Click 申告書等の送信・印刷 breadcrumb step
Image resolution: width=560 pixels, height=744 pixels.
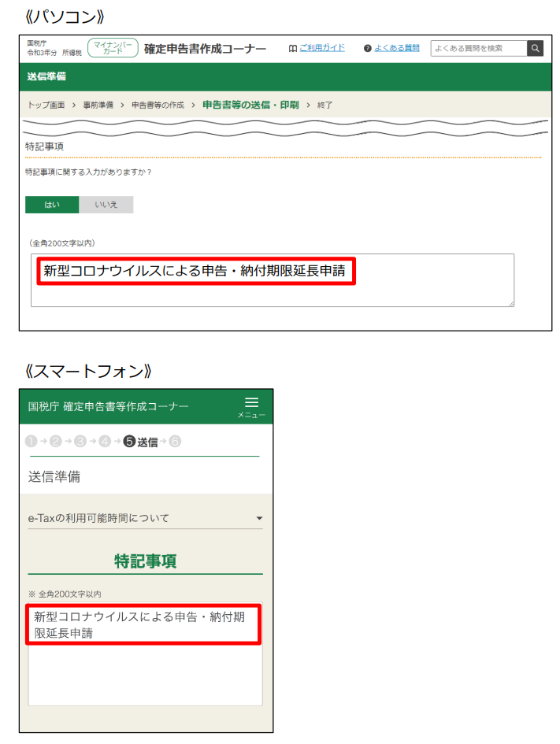coord(250,105)
